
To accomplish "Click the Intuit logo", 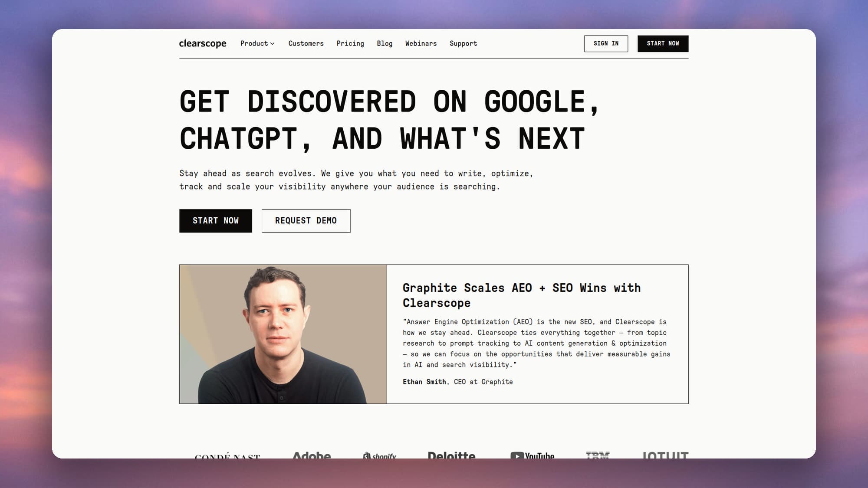I will (665, 455).
